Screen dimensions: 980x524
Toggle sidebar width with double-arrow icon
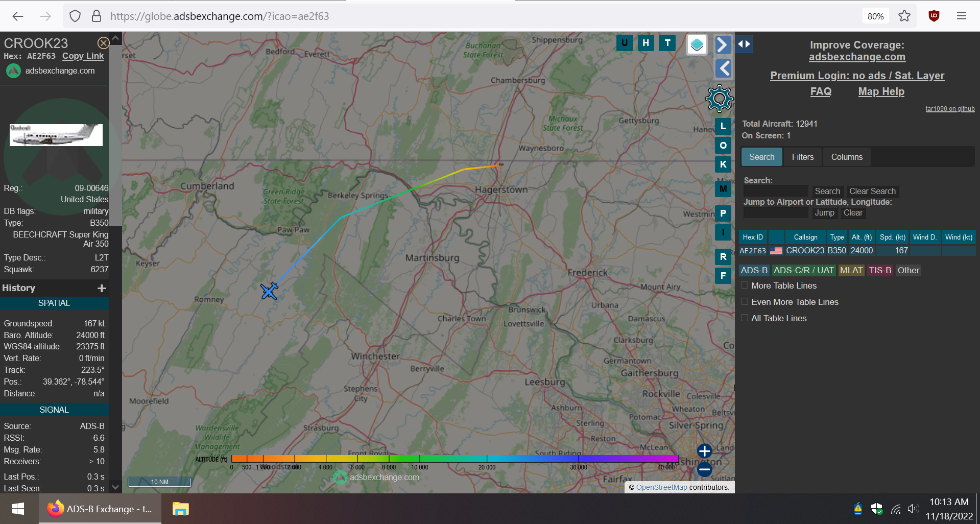pos(744,44)
